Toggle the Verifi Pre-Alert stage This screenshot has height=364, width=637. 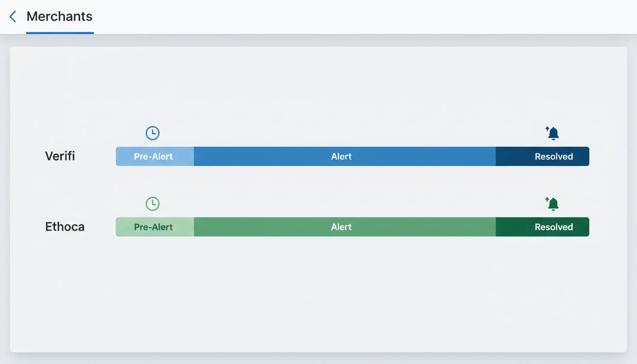point(154,156)
